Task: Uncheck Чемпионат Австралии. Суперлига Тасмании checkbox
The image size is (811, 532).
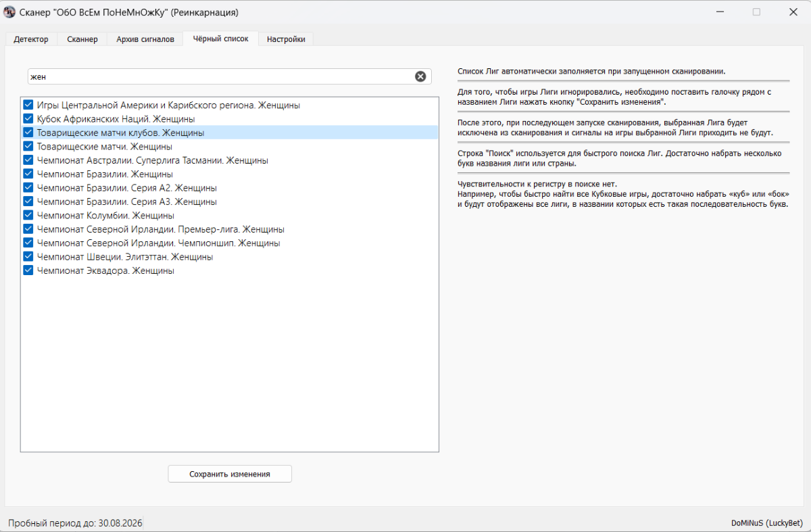Action: [28, 160]
